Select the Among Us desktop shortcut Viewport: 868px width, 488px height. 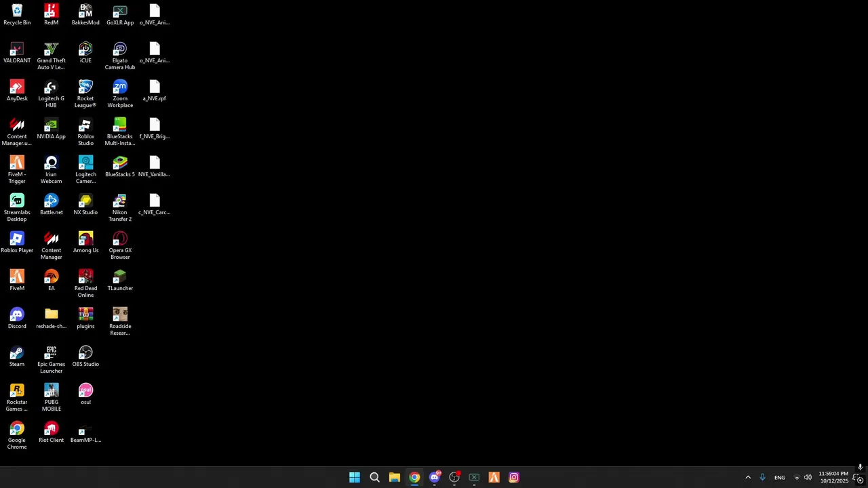pyautogui.click(x=85, y=243)
